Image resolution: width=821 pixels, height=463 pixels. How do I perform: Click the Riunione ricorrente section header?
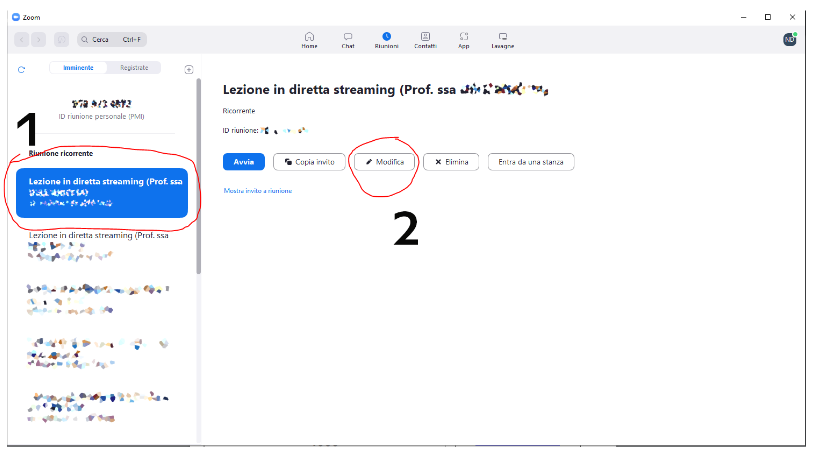61,153
